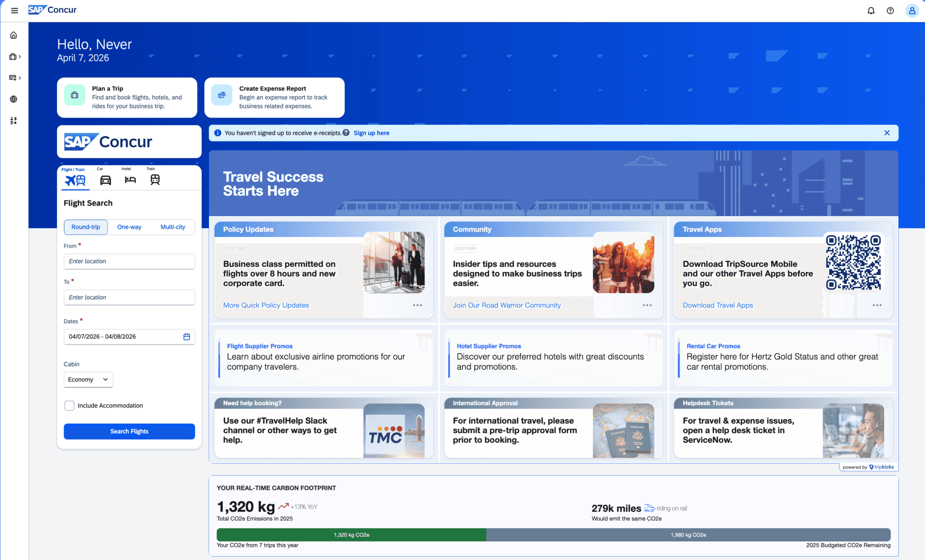Expand the Travel suitcase sidebar item
Screen dimensions: 925x560
15,56
